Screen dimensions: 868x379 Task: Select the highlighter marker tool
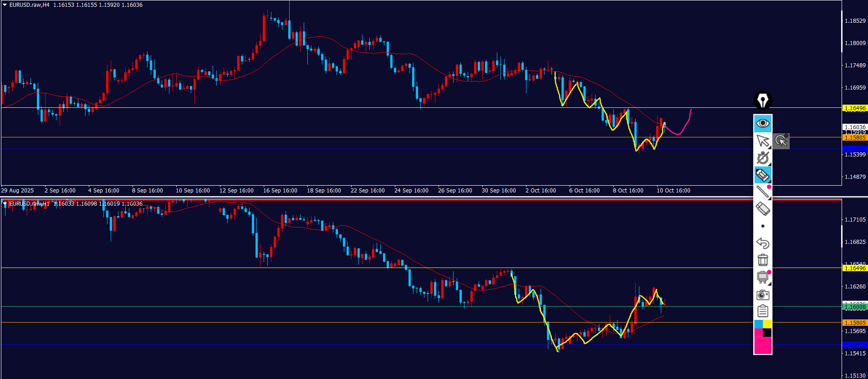click(x=763, y=175)
